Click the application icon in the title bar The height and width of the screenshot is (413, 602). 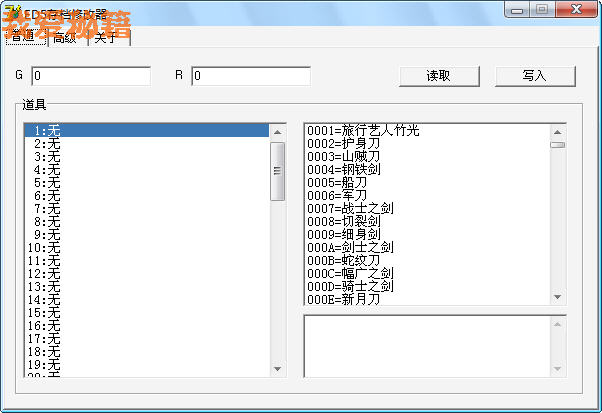pos(12,10)
